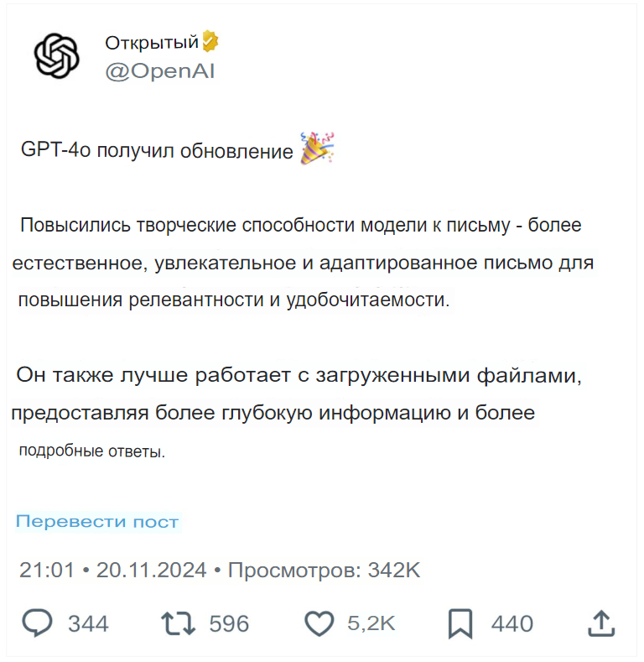Screen dimensions: 644x662
Task: Click the "Просмотров: 342K" view count
Action: tap(324, 571)
